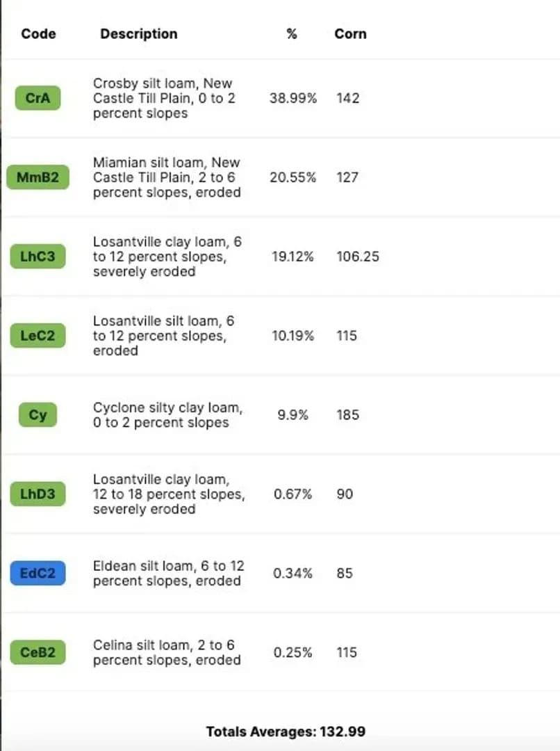Sort by the Code column header
This screenshot has width=560, height=751.
(38, 33)
